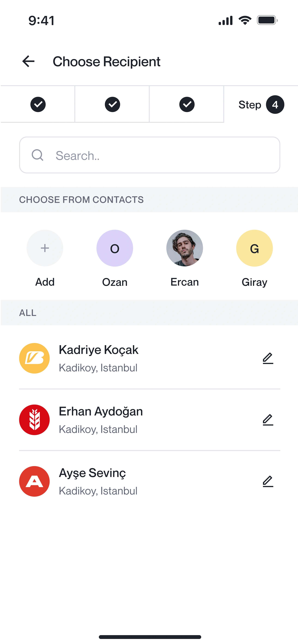Tap the yellow bank logo for Kadriye

click(x=35, y=358)
